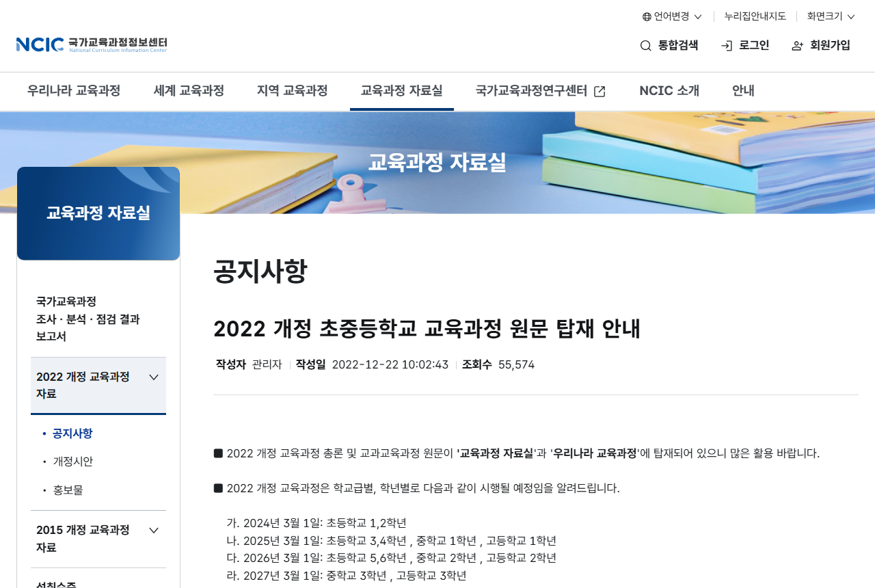Click the external link icon beside 국가교육과정연구센터
The image size is (875, 588).
(600, 91)
